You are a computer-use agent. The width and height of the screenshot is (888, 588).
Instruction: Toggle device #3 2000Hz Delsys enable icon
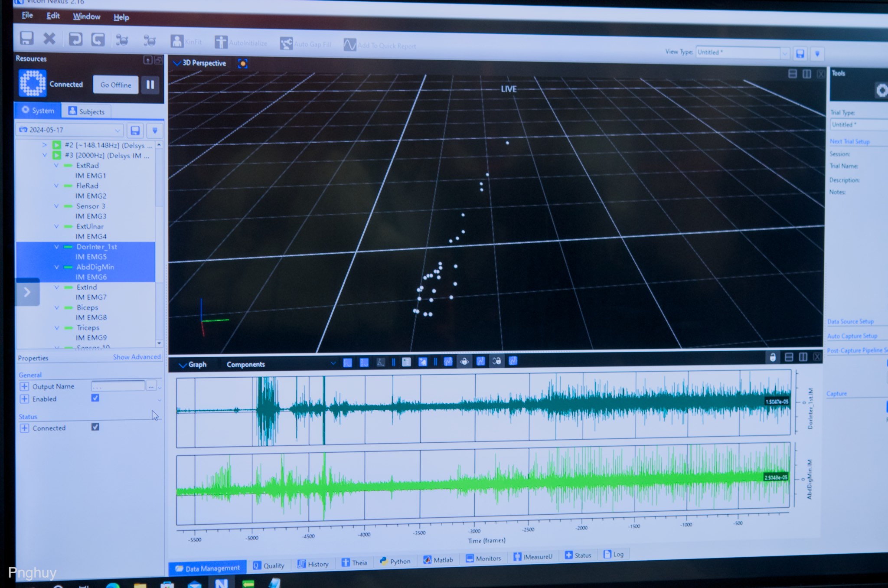click(56, 155)
